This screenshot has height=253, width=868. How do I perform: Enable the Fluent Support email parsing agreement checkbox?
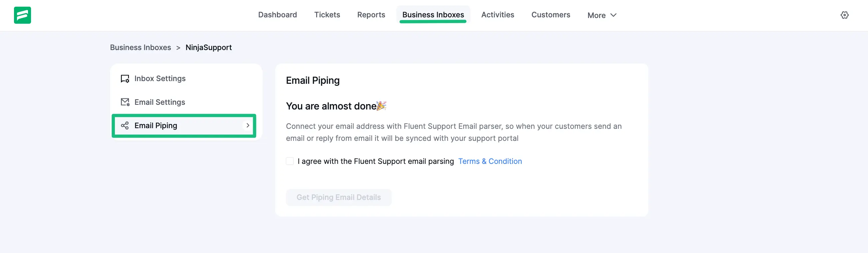point(290,161)
